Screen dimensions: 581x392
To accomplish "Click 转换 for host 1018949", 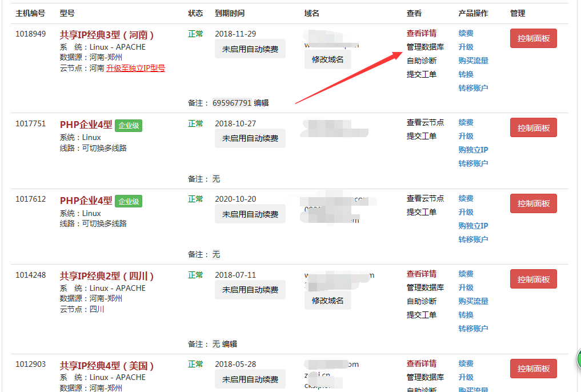I will (466, 74).
